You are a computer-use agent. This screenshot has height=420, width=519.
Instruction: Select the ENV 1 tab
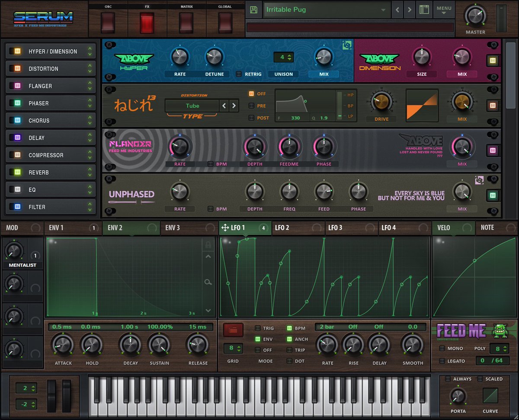pyautogui.click(x=74, y=228)
